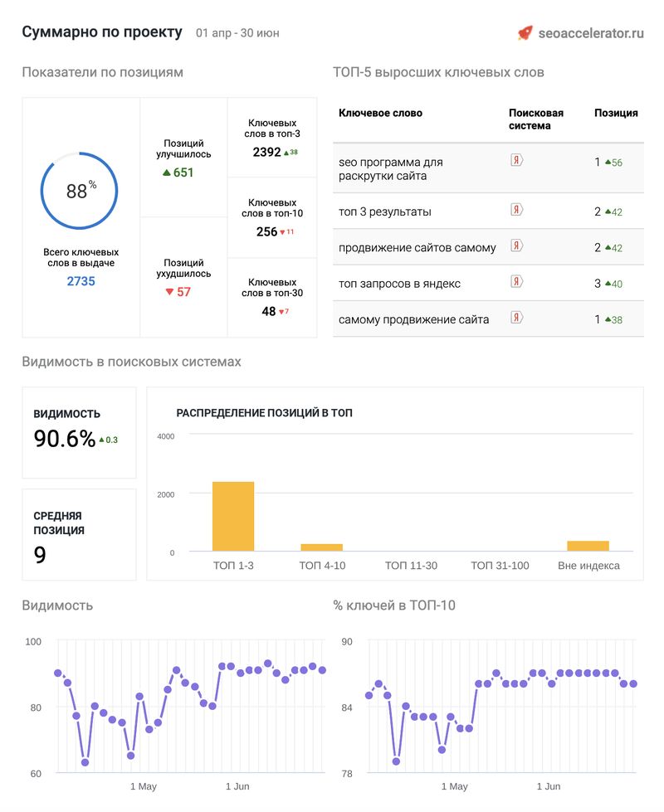Click the 'Средняя позиция' card

coord(79,535)
